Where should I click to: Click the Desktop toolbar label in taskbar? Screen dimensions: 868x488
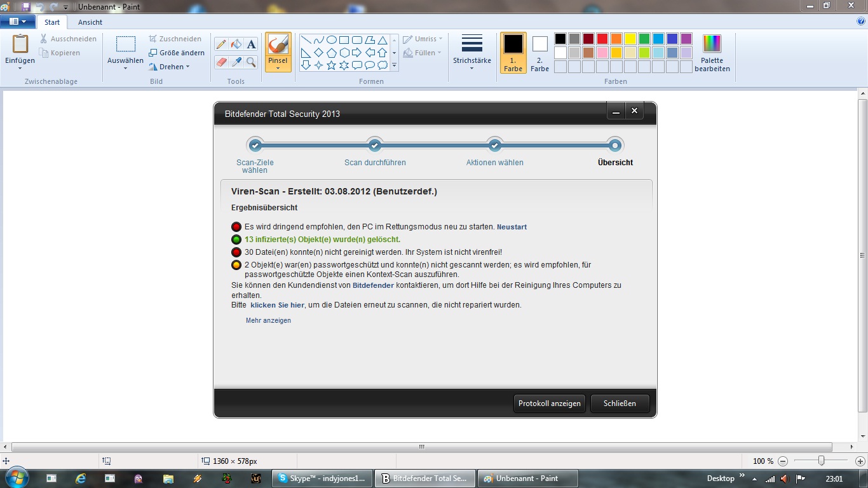point(721,478)
